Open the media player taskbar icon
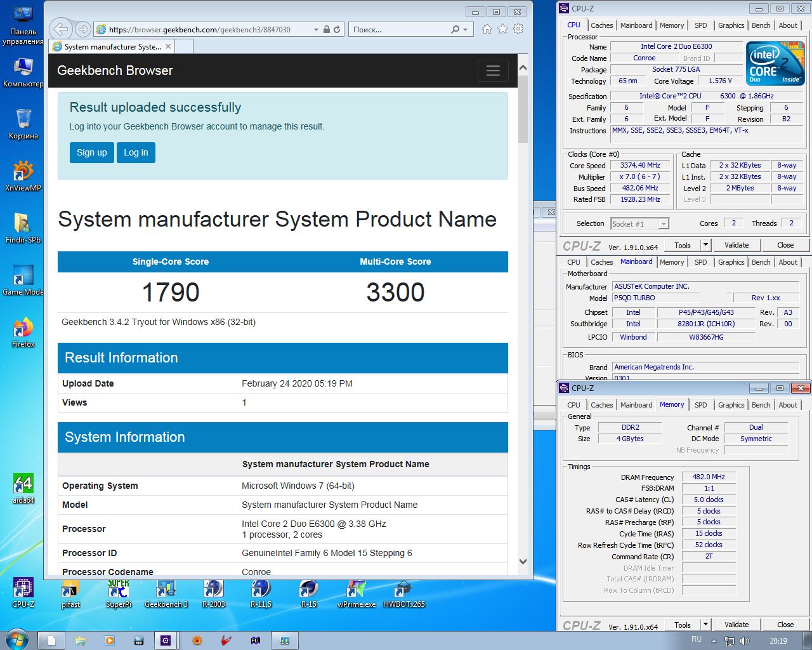 110,640
